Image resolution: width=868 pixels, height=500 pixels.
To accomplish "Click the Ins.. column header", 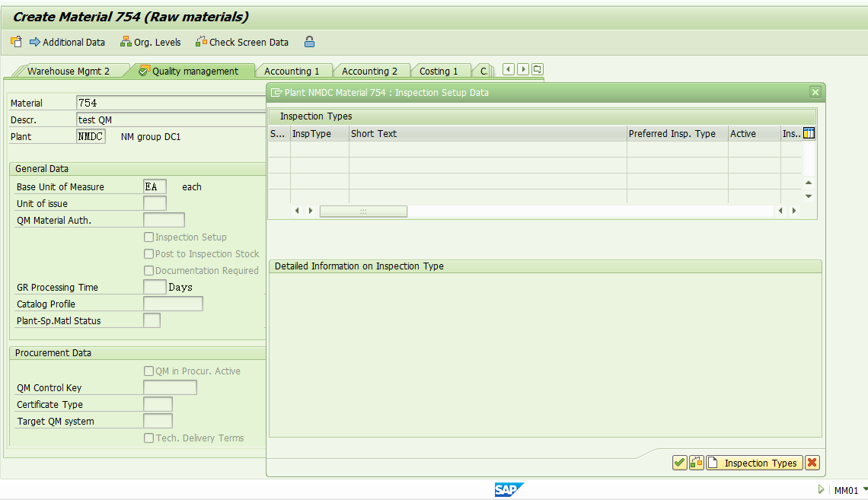I will [x=791, y=133].
